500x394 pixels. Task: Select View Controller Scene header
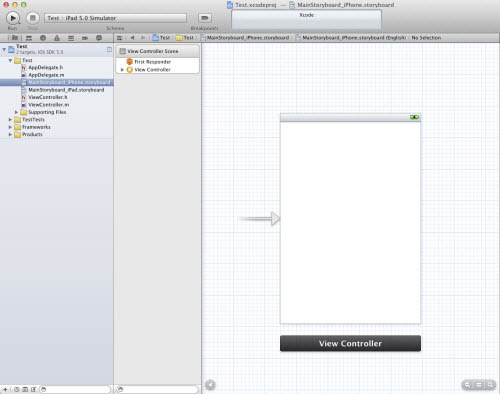158,51
